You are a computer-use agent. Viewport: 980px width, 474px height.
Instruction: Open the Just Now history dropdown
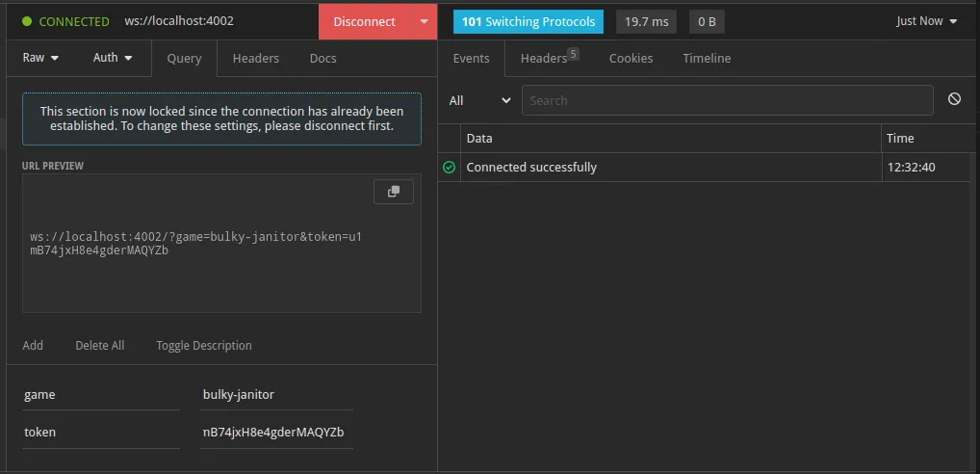click(926, 21)
